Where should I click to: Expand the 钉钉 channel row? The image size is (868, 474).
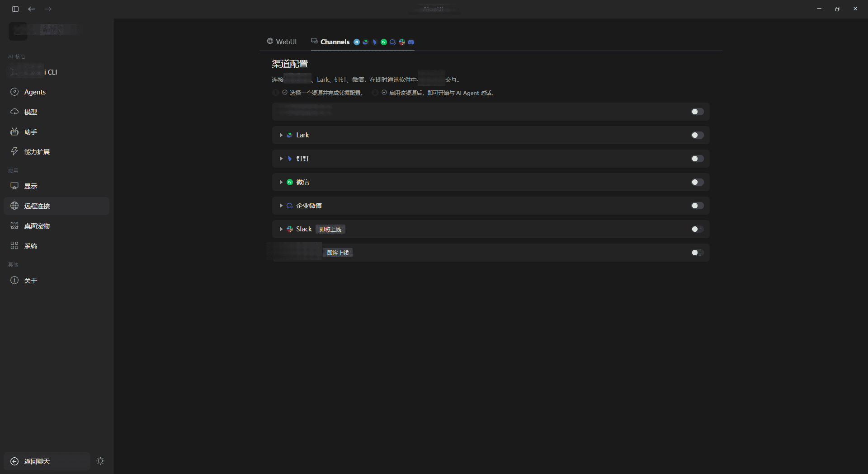[x=281, y=159]
